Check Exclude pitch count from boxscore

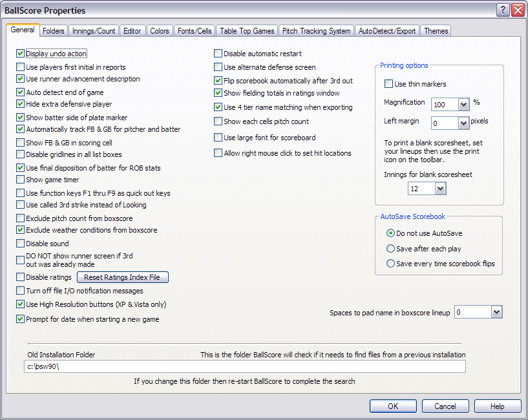tap(20, 218)
